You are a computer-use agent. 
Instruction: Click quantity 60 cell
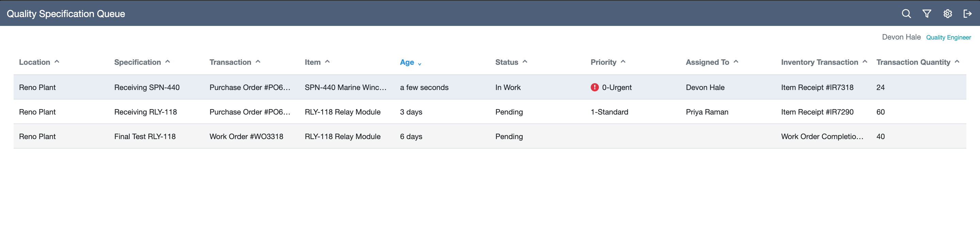[880, 112]
